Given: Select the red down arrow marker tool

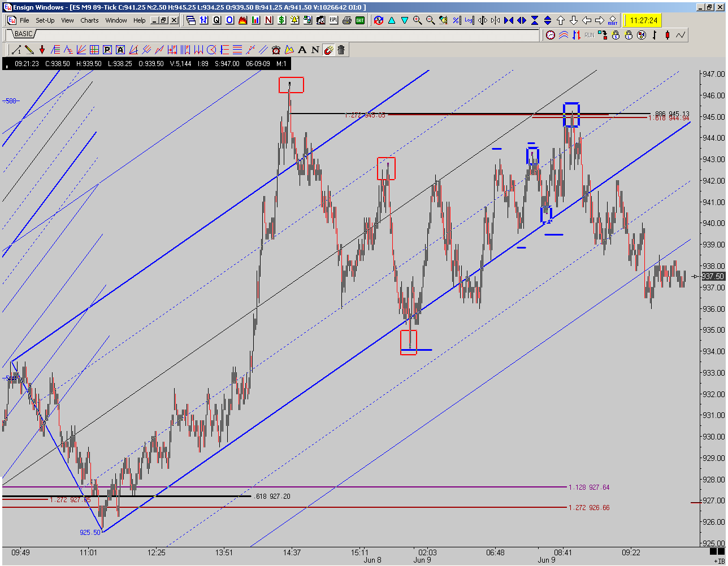Looking at the screenshot, I should [x=42, y=50].
